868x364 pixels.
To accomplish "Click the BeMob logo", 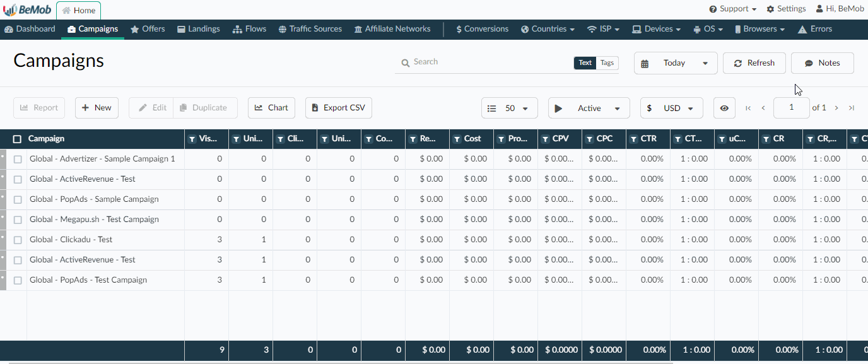I will pyautogui.click(x=26, y=9).
